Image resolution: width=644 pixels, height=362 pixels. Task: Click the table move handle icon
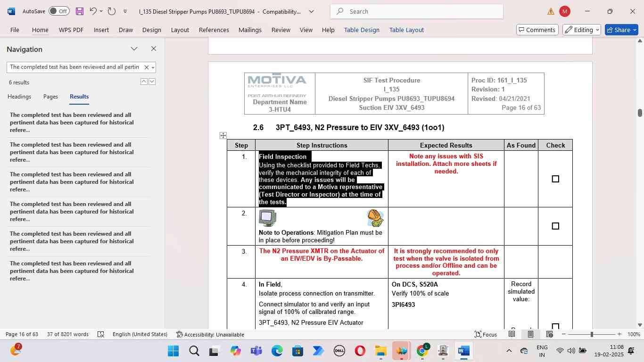[223, 135]
